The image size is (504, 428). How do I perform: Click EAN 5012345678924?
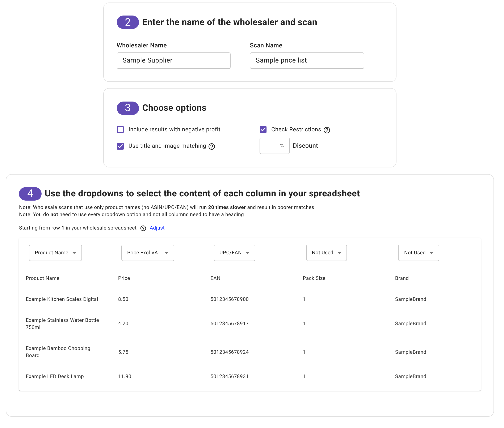(x=230, y=352)
